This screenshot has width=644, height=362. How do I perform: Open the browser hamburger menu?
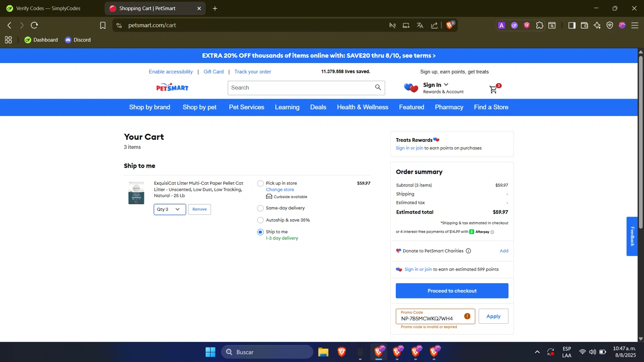[635, 25]
